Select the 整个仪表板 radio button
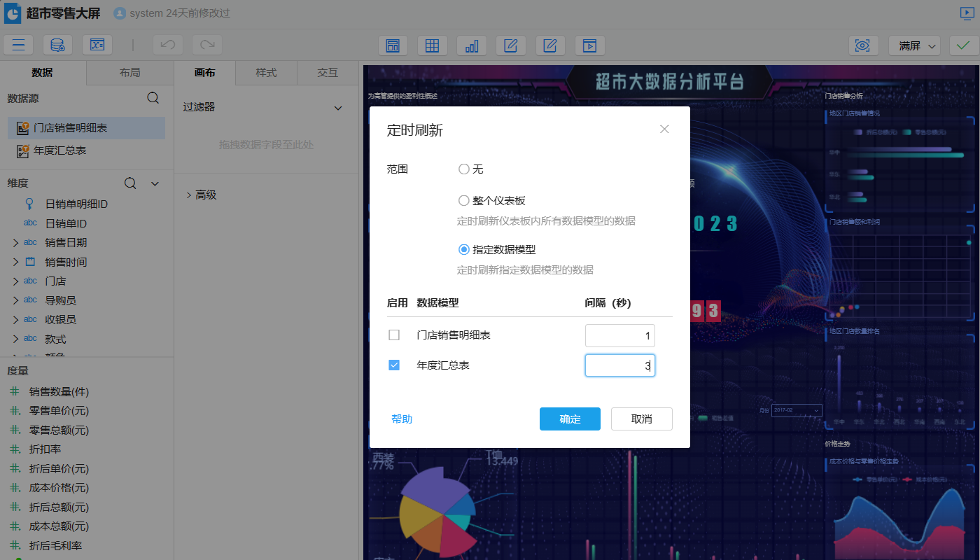The height and width of the screenshot is (560, 980). 463,199
